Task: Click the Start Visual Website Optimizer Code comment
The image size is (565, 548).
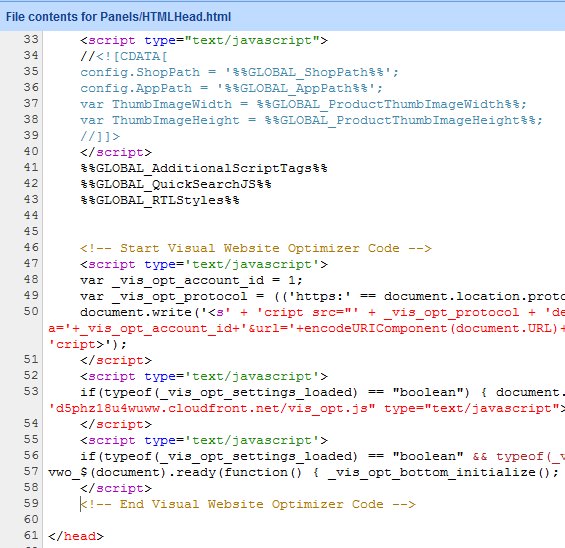Action: coord(256,248)
